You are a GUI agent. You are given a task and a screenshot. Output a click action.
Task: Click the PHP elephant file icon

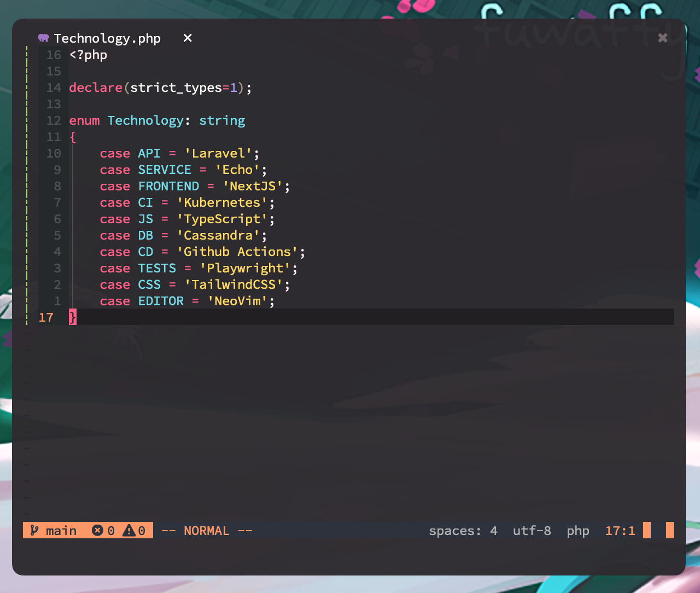(44, 38)
